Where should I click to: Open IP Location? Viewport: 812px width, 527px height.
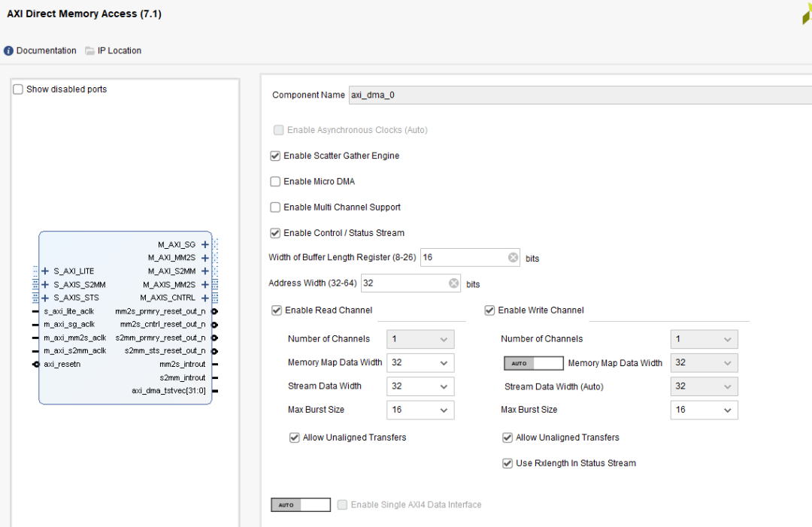119,50
